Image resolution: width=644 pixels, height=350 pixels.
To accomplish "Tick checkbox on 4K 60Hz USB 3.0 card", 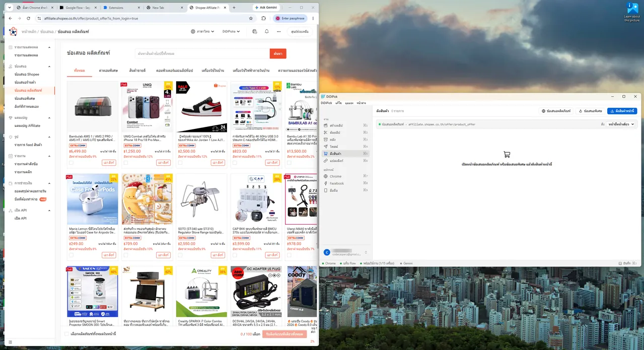I will pos(234,163).
